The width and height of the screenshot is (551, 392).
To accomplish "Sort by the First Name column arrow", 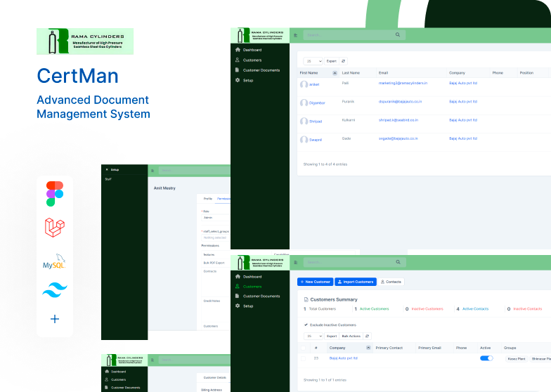I will pos(335,73).
